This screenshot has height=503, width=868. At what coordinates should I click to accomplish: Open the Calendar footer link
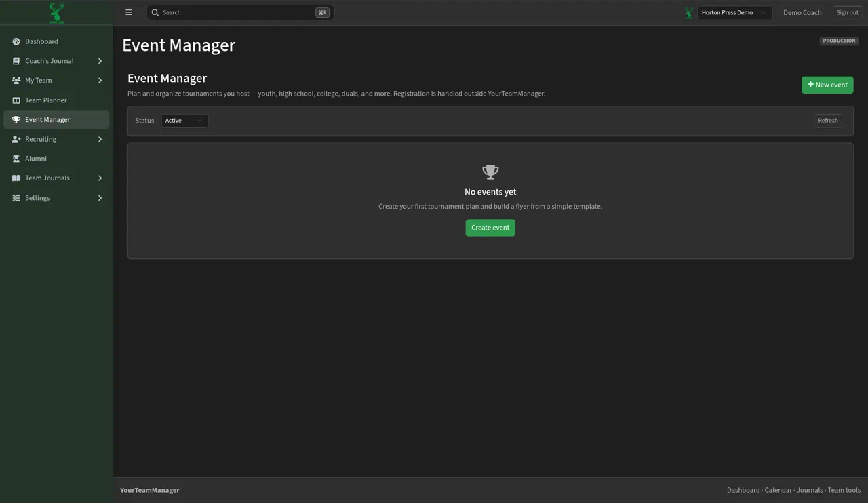point(778,490)
